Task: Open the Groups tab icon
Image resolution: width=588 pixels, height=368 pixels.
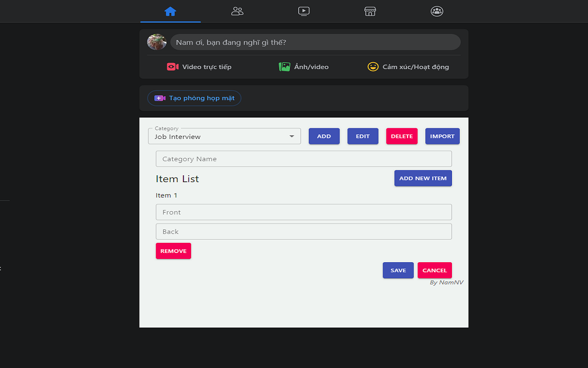Action: pos(437,11)
